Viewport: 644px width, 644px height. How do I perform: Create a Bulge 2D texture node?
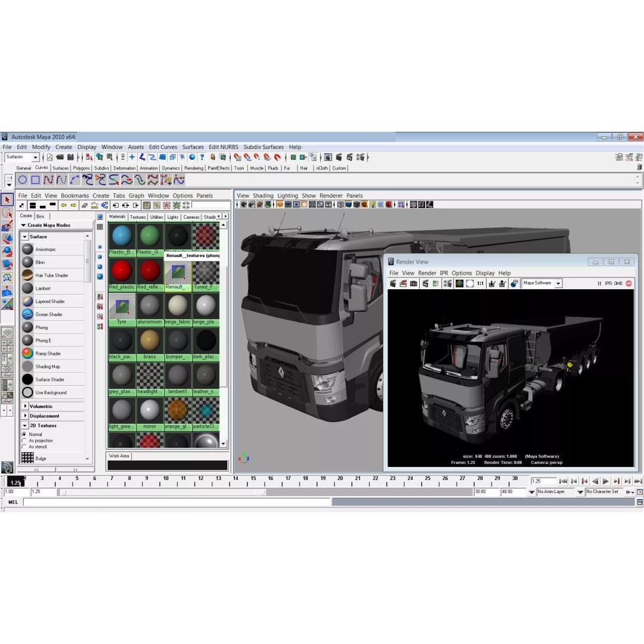[x=52, y=458]
